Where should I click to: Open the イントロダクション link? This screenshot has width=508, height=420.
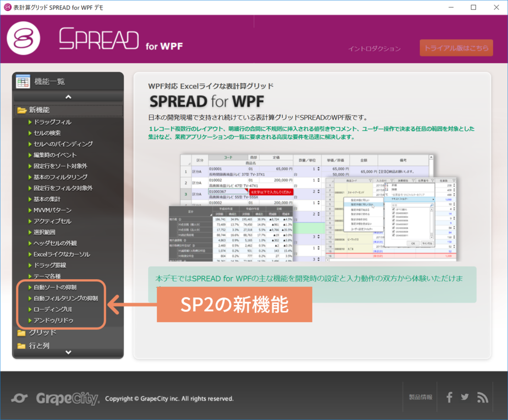[x=374, y=49]
